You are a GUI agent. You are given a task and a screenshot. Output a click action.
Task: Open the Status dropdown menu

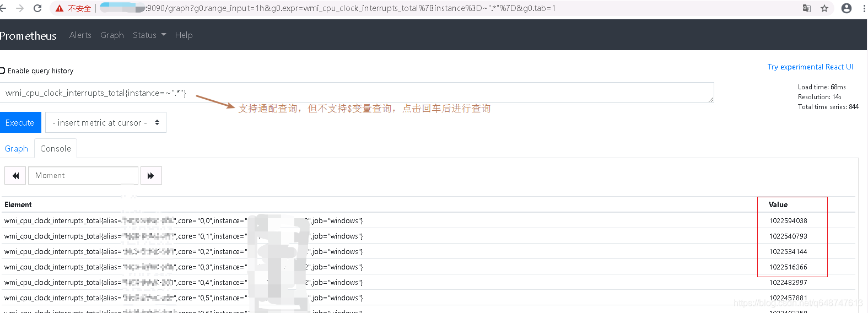click(149, 35)
